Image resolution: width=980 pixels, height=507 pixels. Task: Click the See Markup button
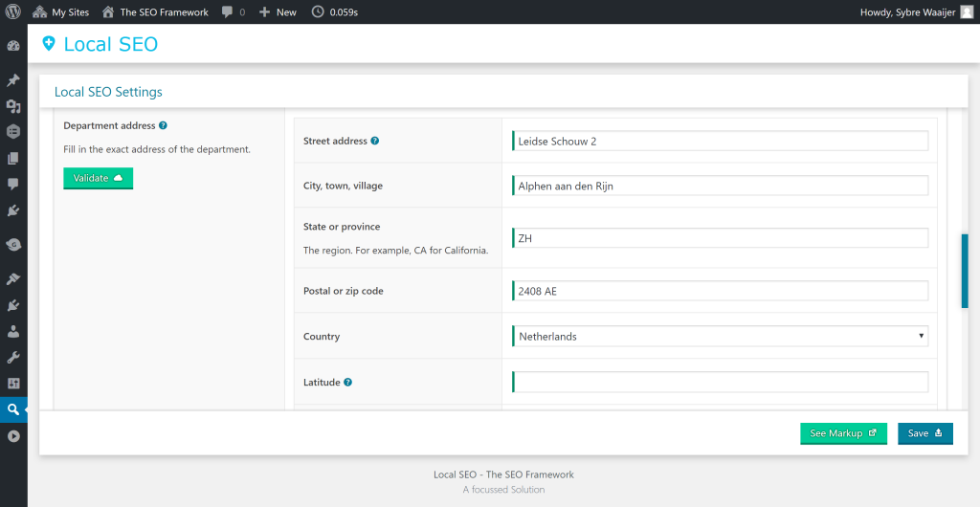pos(843,433)
